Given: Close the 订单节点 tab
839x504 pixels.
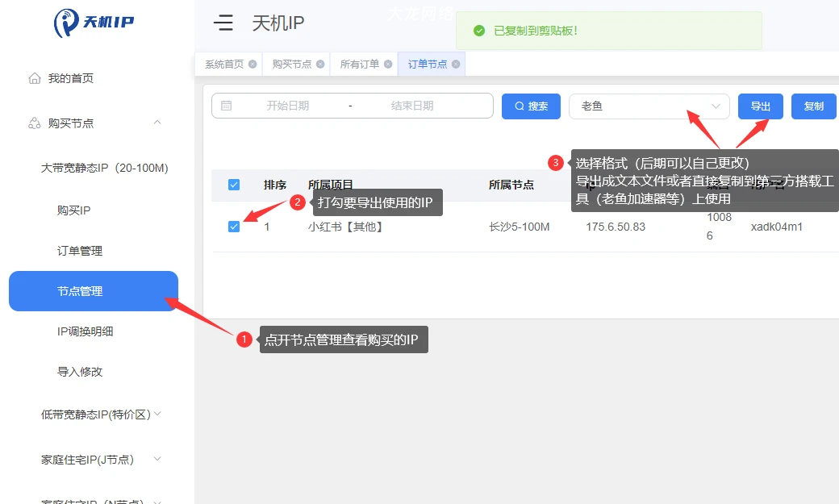Looking at the screenshot, I should 456,65.
